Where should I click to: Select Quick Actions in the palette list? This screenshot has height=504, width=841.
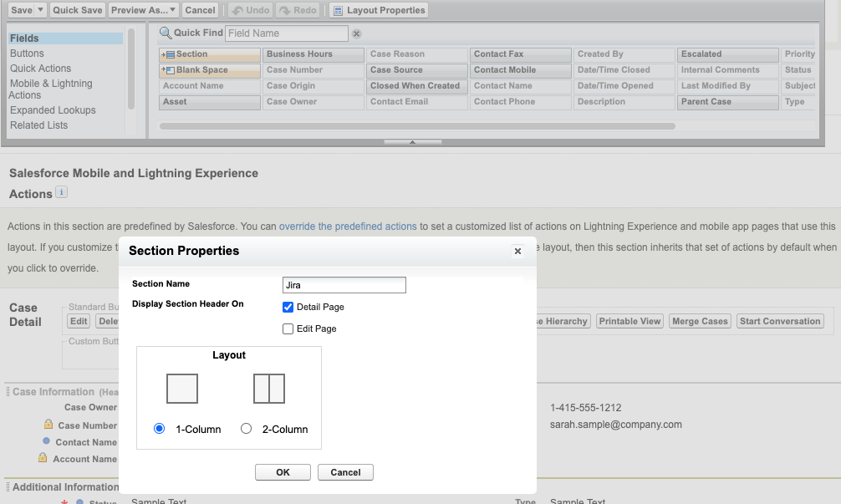click(40, 69)
